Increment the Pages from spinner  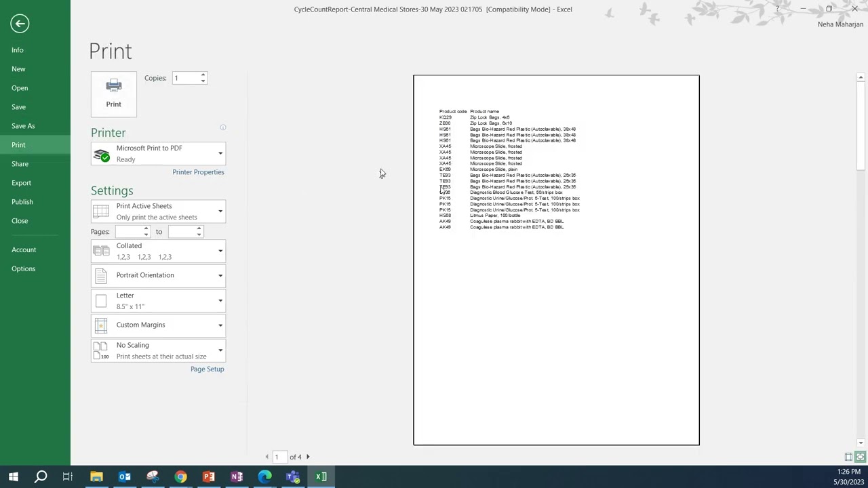pos(146,229)
